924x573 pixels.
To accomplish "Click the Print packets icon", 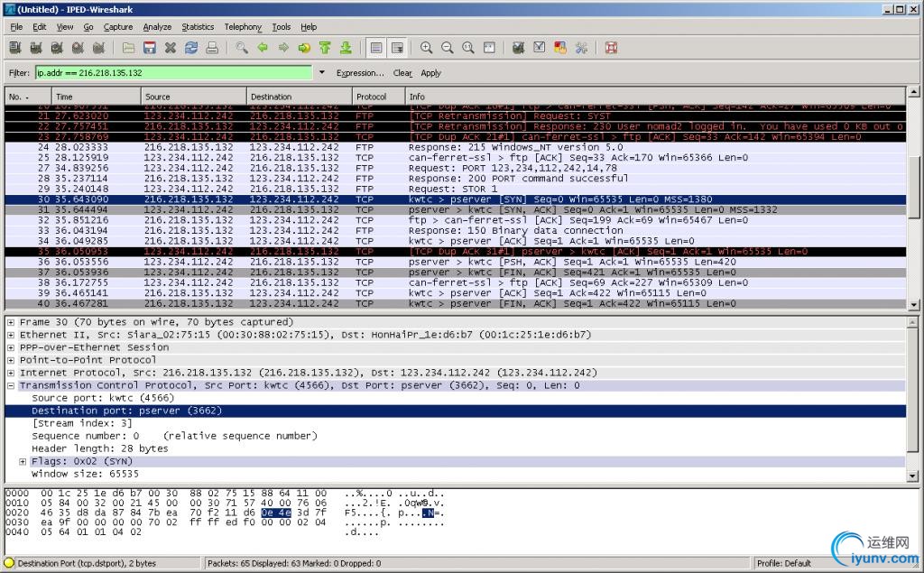I will tap(211, 48).
